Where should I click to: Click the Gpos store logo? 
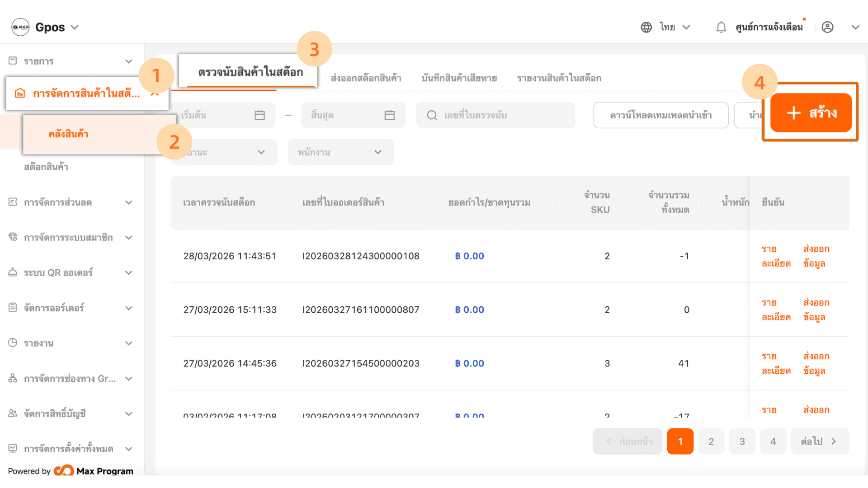click(20, 27)
